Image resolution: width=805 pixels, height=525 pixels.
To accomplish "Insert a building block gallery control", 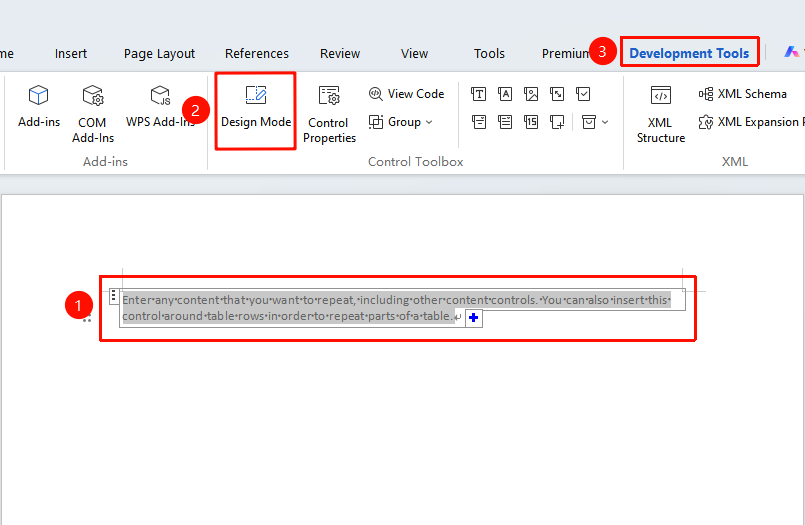I will point(557,94).
